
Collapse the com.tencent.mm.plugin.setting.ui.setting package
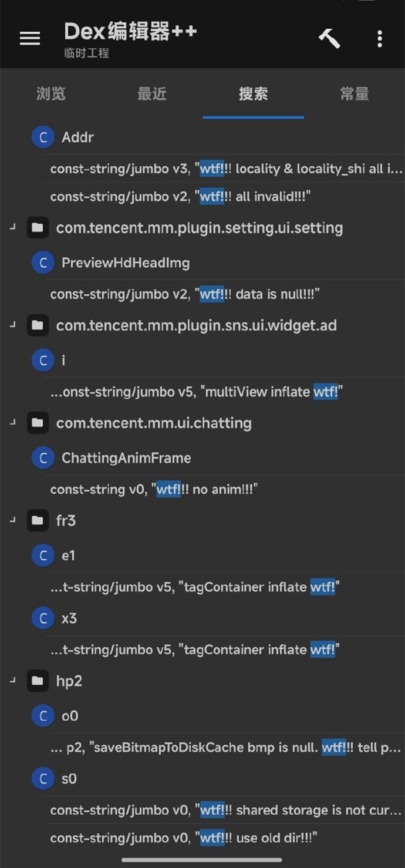pos(13,227)
